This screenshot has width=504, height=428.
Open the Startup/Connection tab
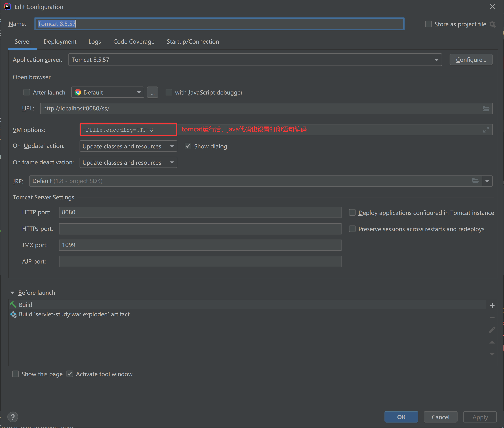pos(193,42)
